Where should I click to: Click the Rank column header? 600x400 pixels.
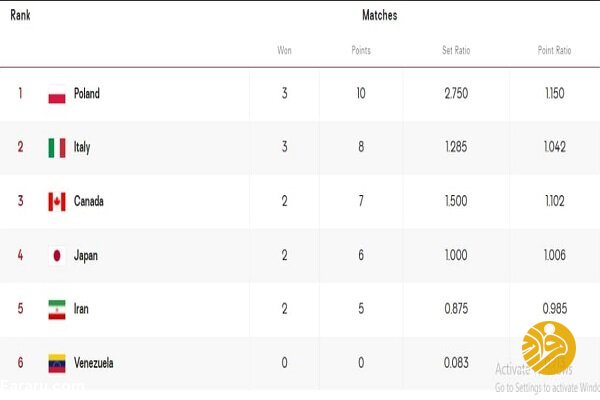[x=20, y=15]
